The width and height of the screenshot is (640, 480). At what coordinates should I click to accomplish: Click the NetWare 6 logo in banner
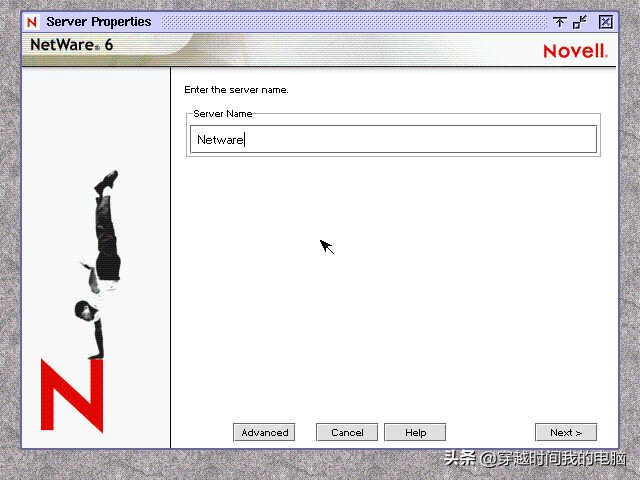pyautogui.click(x=71, y=45)
